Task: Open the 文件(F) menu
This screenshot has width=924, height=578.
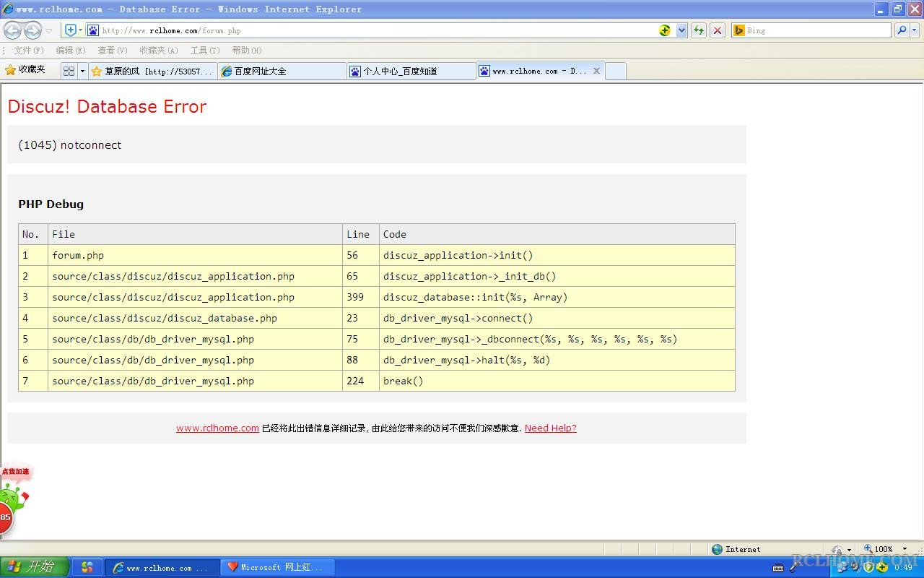Action: pyautogui.click(x=29, y=51)
